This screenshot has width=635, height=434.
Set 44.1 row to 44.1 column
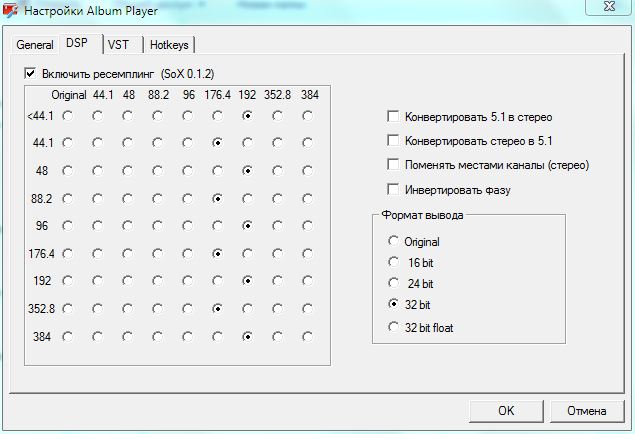[97, 143]
